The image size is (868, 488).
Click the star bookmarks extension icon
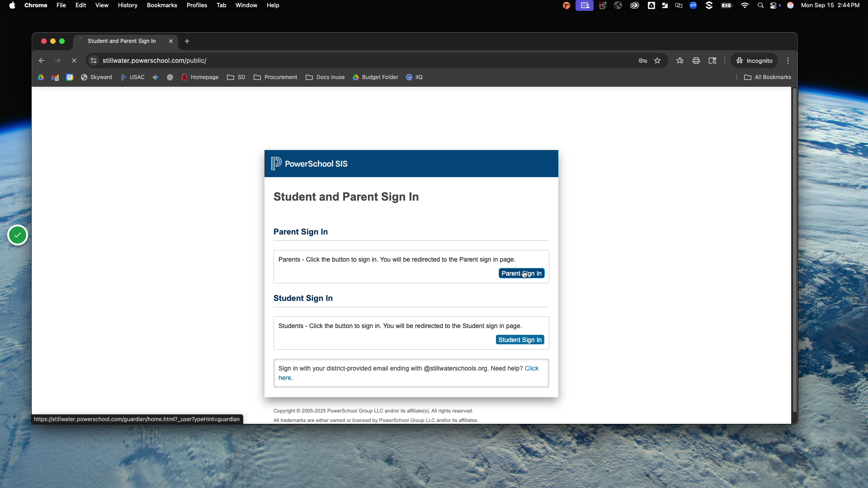(680, 61)
